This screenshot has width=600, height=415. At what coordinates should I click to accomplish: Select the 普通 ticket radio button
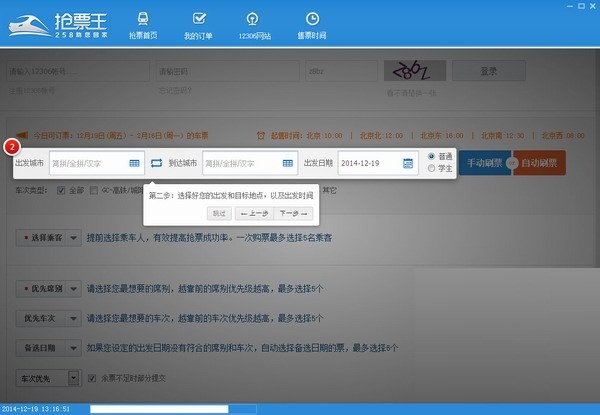pos(431,156)
